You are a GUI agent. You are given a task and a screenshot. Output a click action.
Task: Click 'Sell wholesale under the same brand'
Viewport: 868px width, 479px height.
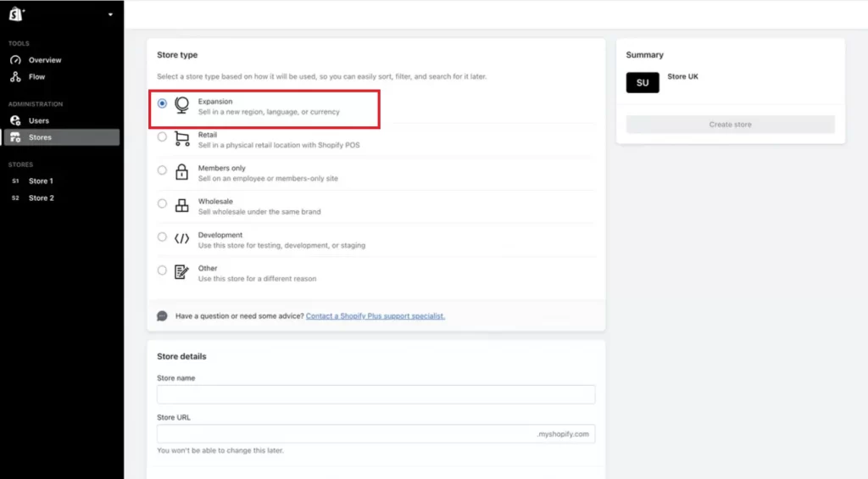pos(259,212)
